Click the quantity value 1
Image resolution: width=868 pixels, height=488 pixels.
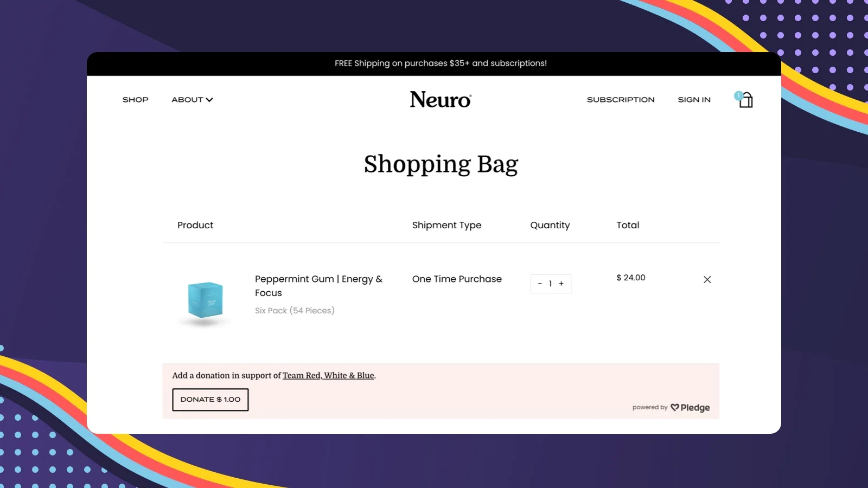pyautogui.click(x=550, y=284)
